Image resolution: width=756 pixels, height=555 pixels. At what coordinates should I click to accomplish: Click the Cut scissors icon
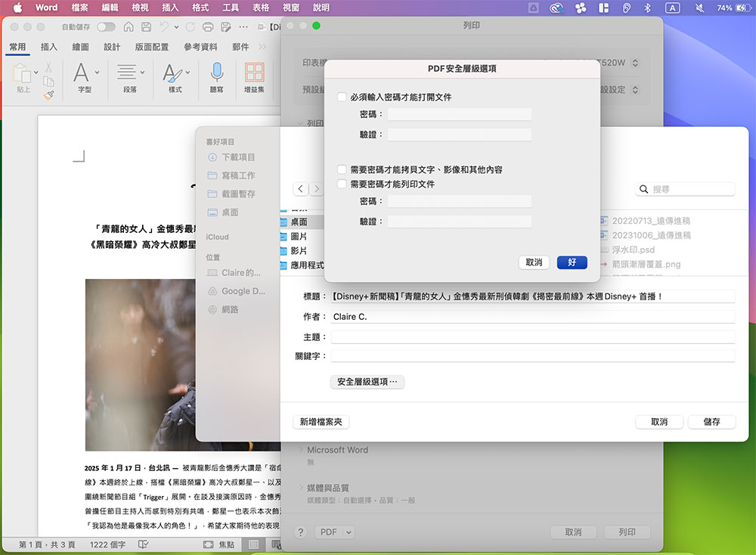click(48, 67)
